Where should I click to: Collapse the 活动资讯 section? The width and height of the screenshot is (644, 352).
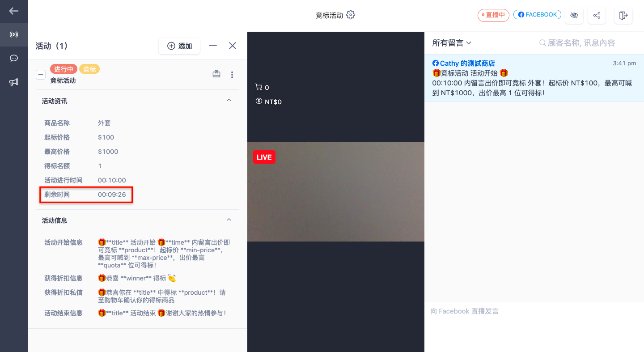point(229,101)
